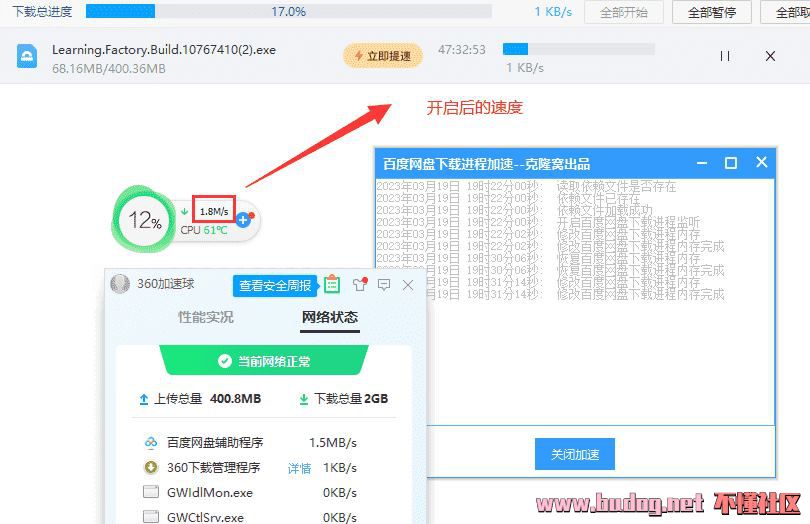The image size is (810, 524).
Task: Click the 开启百度网盘下载进程监听 log line
Action: coord(538,222)
